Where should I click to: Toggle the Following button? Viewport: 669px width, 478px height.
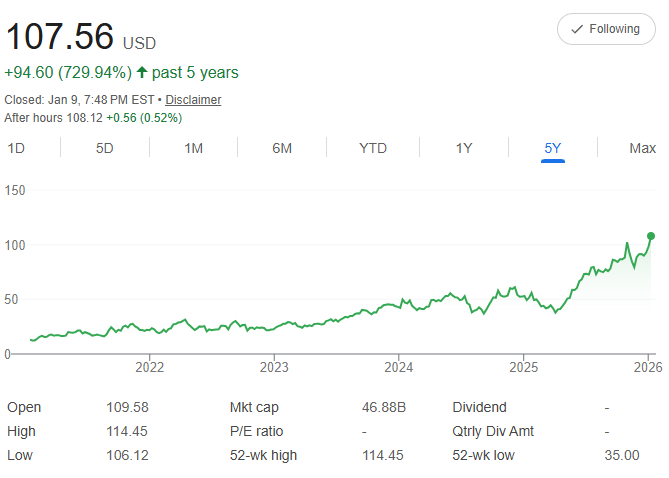606,29
